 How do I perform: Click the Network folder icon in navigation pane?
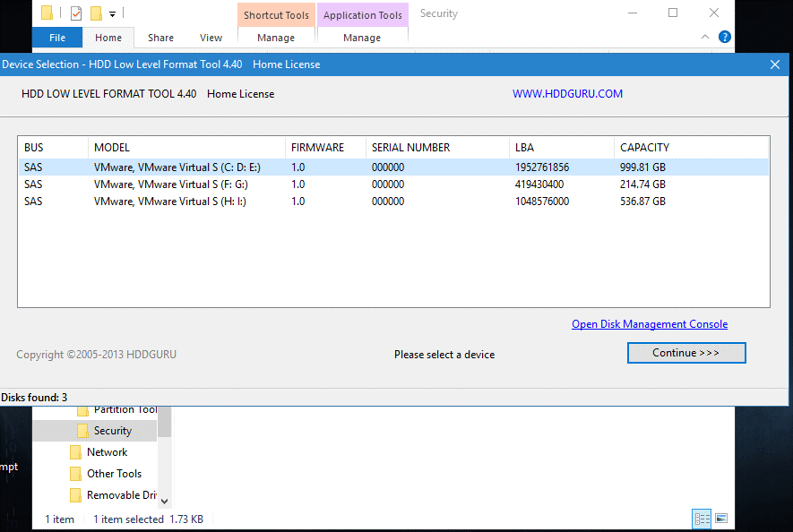click(x=75, y=452)
